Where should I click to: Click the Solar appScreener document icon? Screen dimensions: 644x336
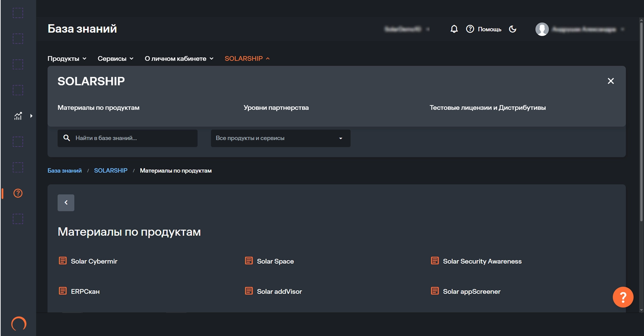click(435, 291)
